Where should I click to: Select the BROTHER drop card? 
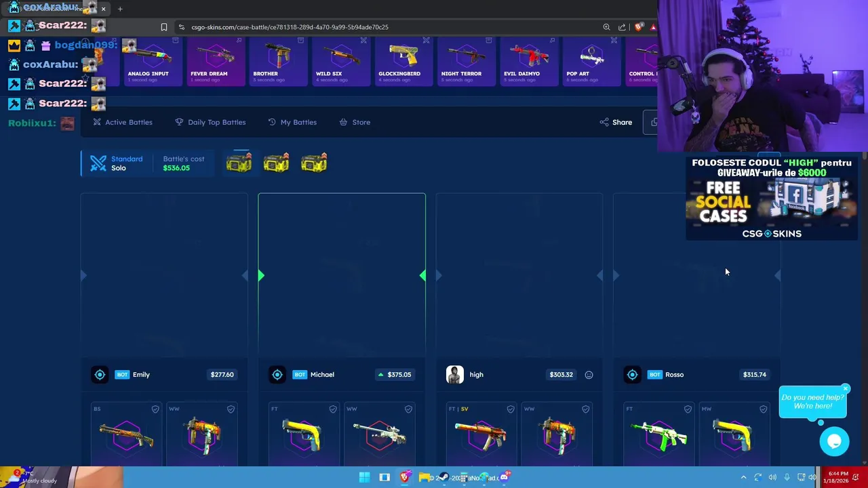tap(277, 62)
